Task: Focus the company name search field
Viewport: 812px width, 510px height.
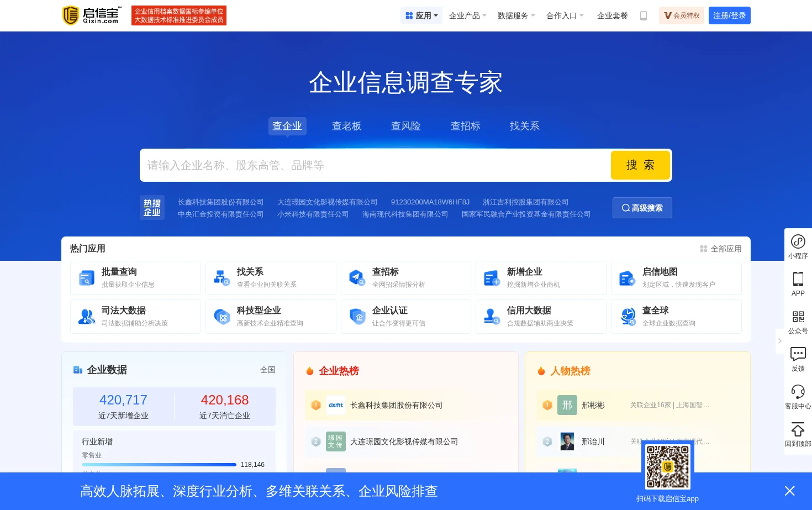Action: click(376, 165)
